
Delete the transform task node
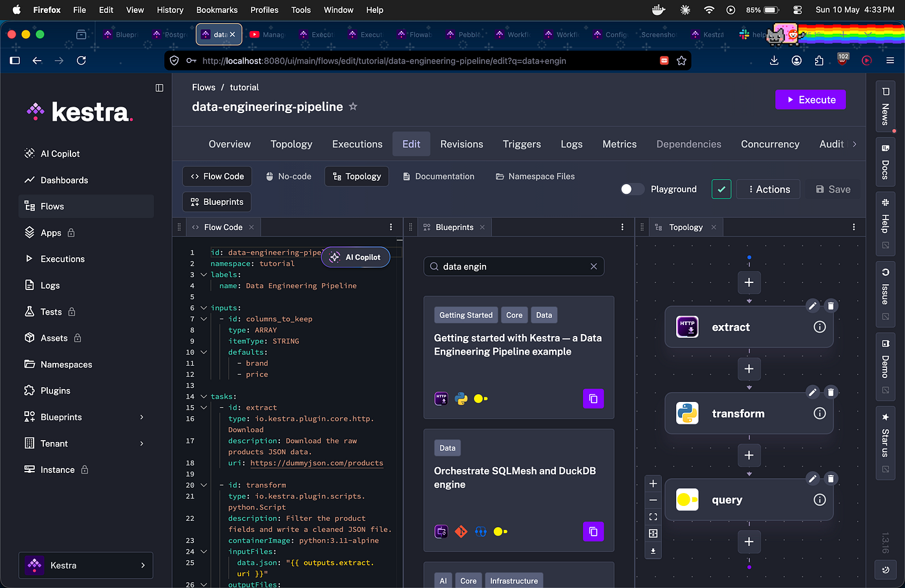click(x=831, y=392)
